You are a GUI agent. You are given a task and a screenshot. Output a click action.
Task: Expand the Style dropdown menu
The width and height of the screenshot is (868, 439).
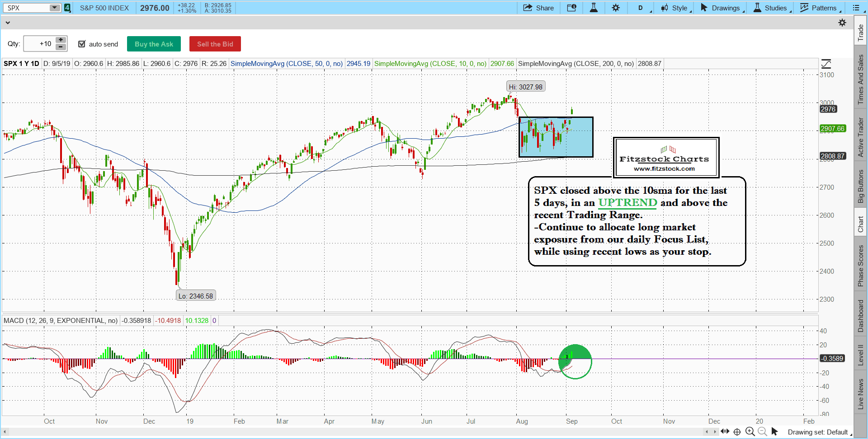(676, 8)
